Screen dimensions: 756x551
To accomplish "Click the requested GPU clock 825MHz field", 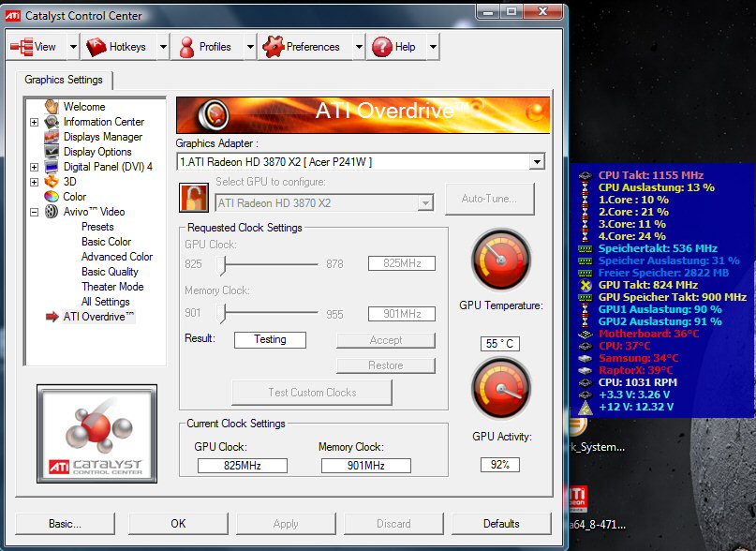I will (x=402, y=263).
